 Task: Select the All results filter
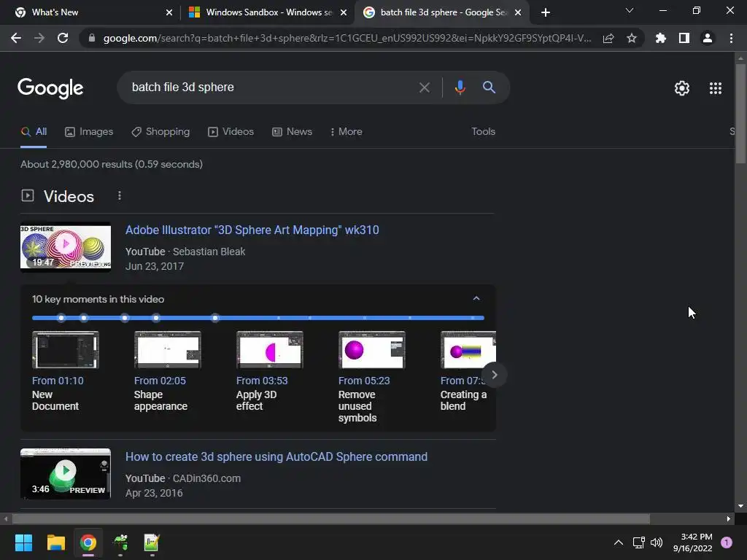click(34, 132)
